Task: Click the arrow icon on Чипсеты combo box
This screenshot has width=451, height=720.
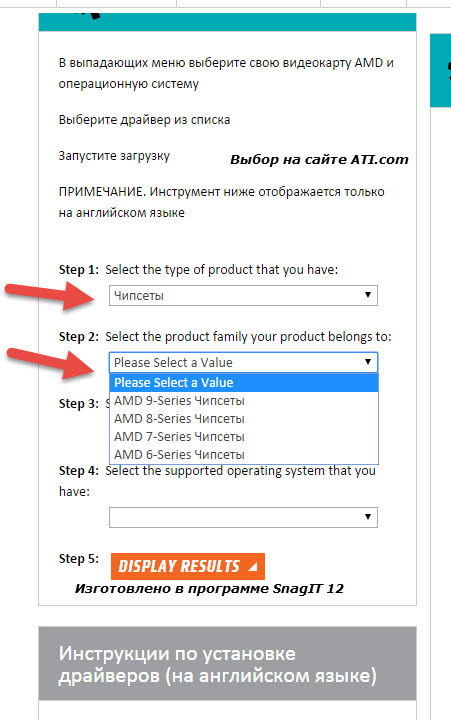Action: click(x=367, y=295)
